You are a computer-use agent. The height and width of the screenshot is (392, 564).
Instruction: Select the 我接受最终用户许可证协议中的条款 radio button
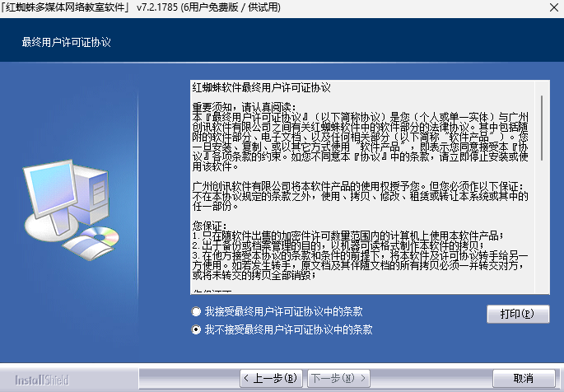click(x=195, y=312)
